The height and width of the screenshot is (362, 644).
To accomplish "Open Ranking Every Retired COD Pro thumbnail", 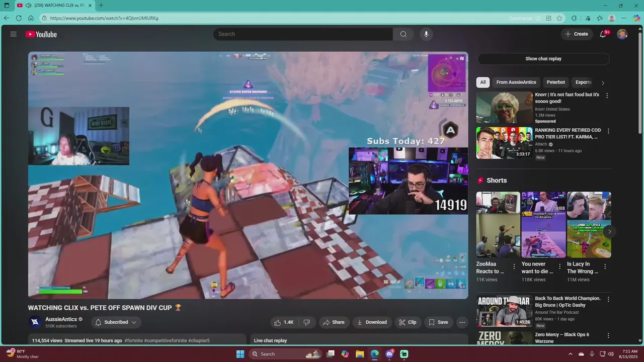I will (504, 143).
